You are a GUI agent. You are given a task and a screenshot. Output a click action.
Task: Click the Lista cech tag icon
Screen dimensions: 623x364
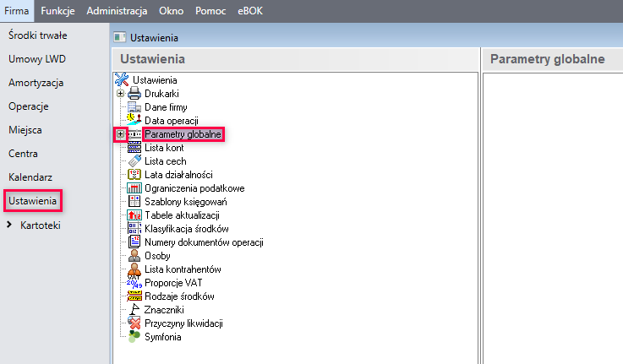[x=134, y=161]
